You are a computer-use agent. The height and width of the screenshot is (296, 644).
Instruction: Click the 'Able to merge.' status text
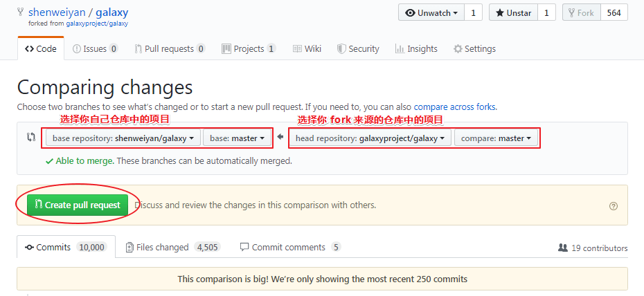(x=85, y=160)
